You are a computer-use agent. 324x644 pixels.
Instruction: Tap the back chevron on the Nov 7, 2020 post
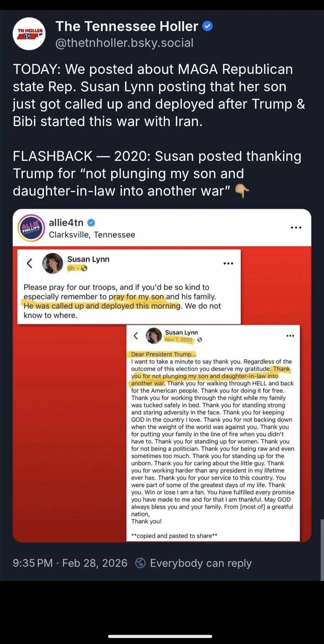click(x=136, y=336)
